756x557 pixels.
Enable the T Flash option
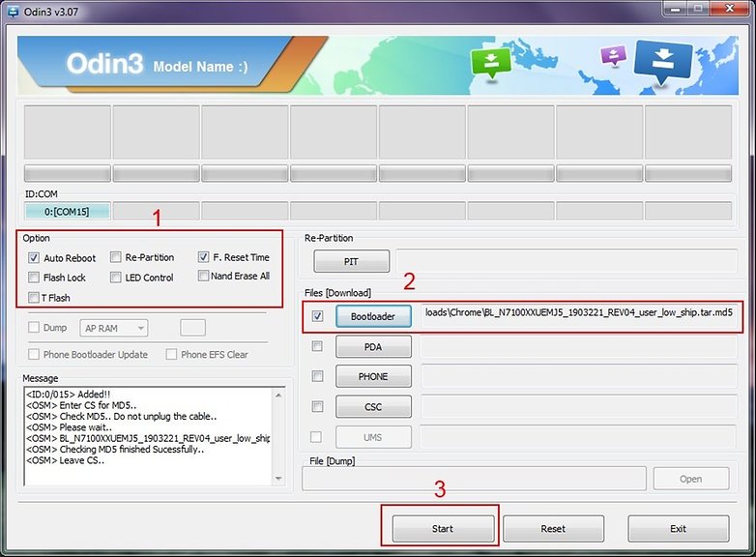point(33,298)
